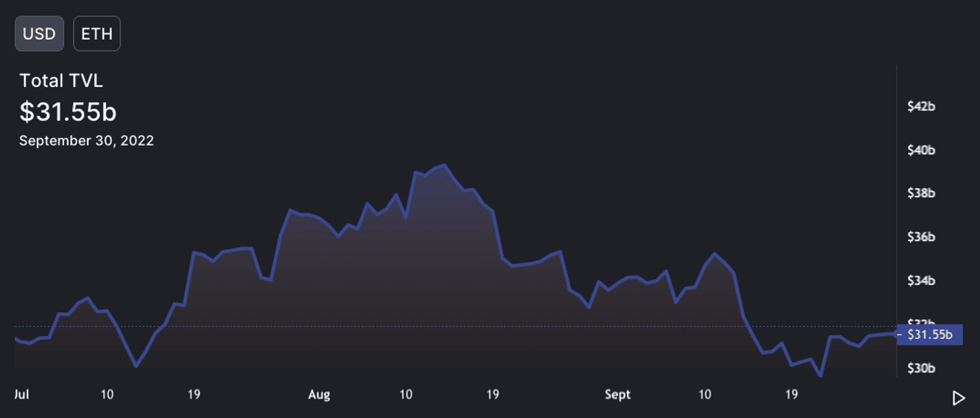Click the Sept label on time axis
The height and width of the screenshot is (418, 980).
pos(617,394)
